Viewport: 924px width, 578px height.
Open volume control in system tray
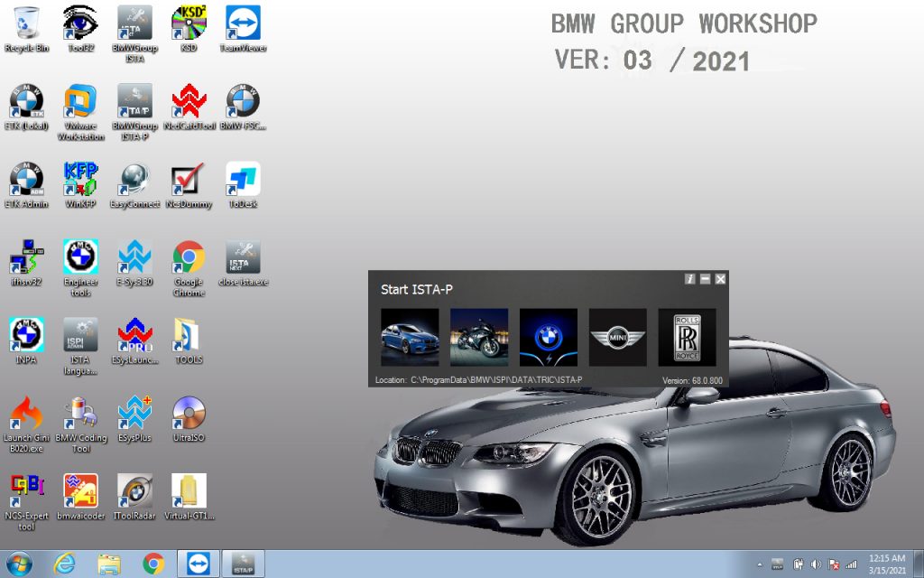pos(816,564)
